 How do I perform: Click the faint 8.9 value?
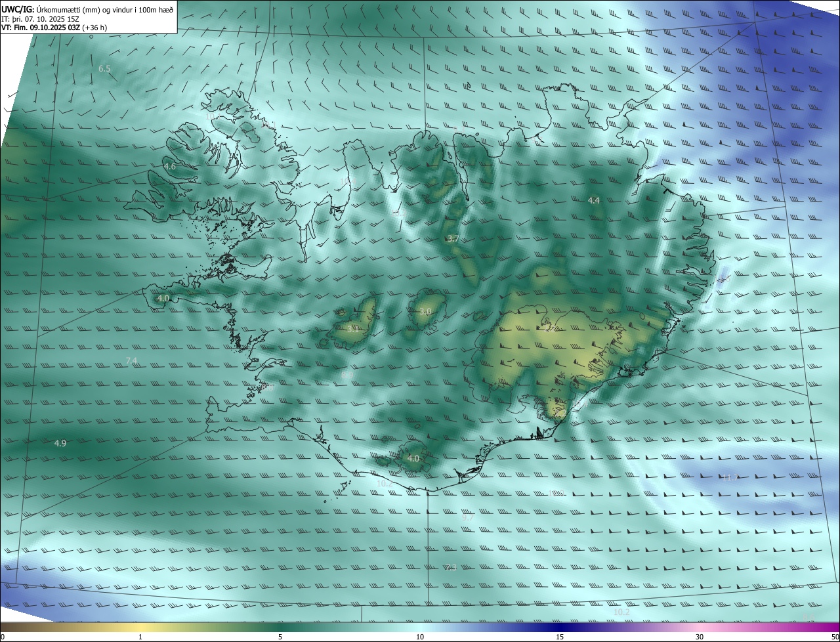pyautogui.click(x=348, y=375)
